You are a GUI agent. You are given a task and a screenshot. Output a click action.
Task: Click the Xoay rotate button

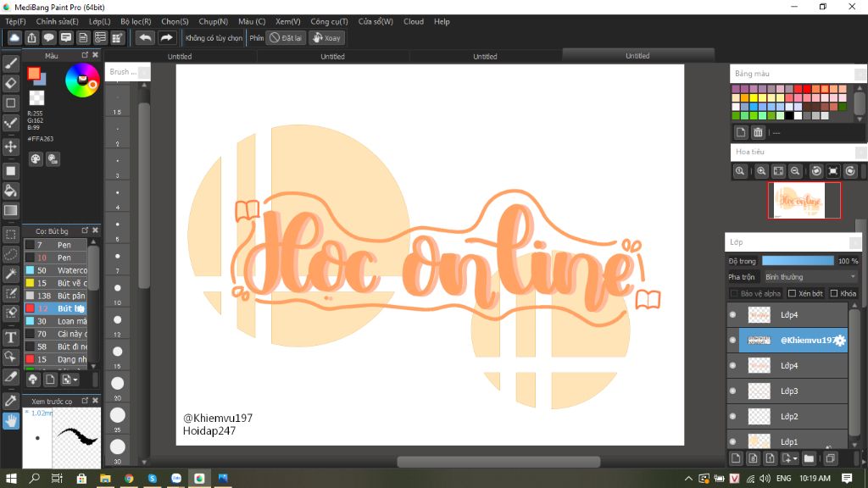point(326,37)
